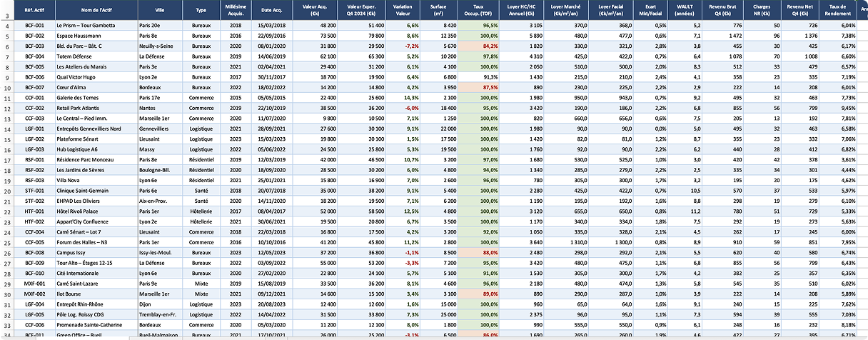
Task: Select the 'Villa Nova' cell
Action: pyautogui.click(x=96, y=180)
